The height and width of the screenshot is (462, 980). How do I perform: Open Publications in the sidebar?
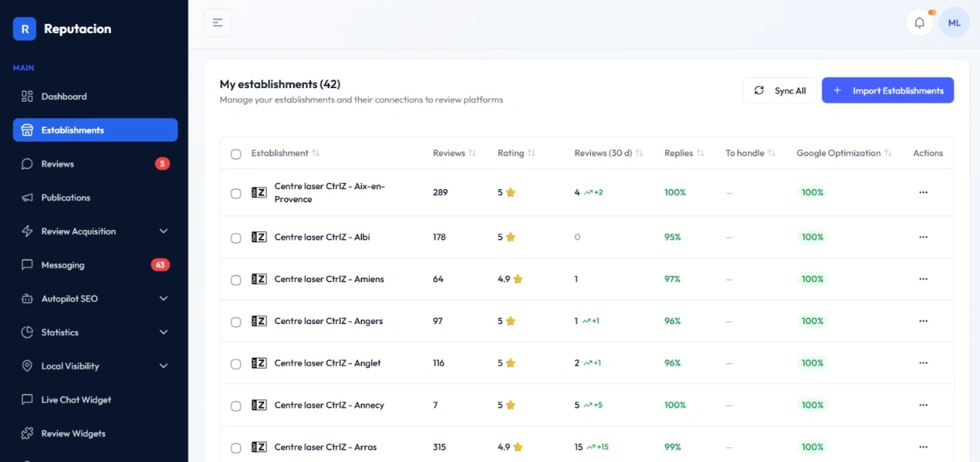(x=95, y=198)
